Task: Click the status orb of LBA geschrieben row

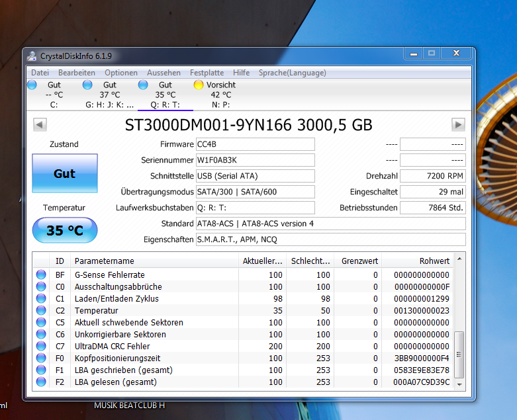Action: tap(41, 370)
